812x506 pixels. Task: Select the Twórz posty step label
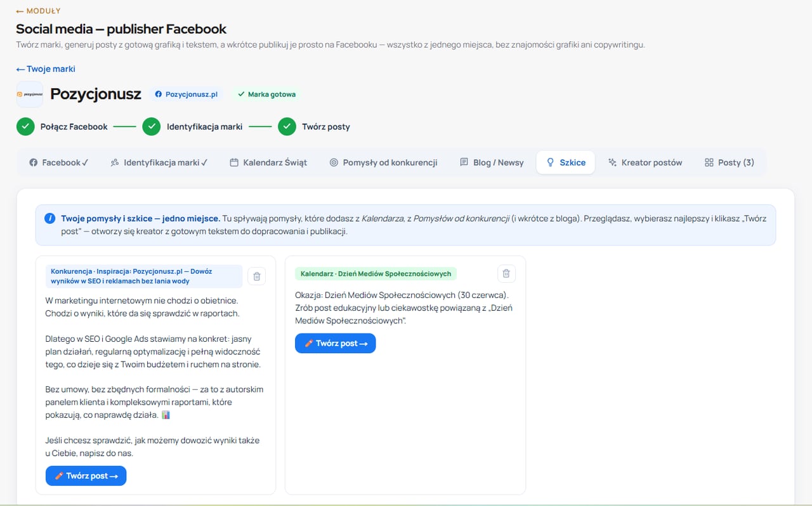tap(326, 127)
